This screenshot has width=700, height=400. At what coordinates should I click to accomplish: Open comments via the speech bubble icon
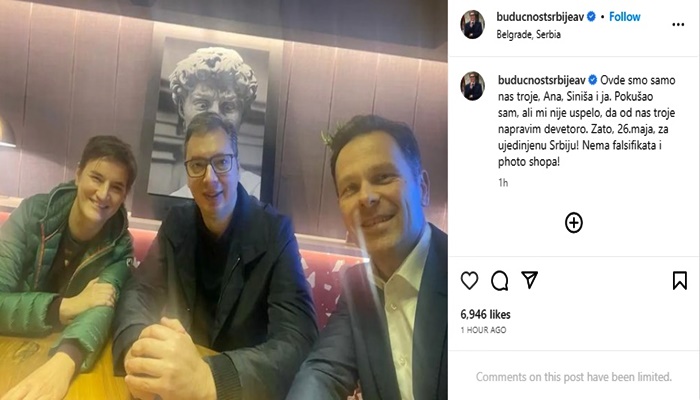[x=499, y=281]
